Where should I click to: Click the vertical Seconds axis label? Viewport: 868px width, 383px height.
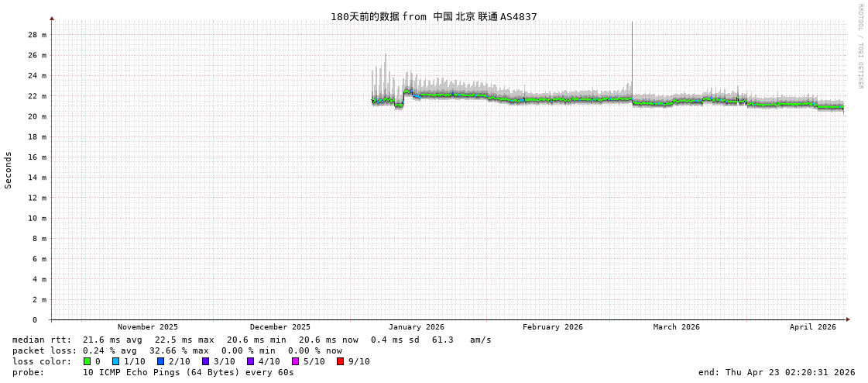9,170
